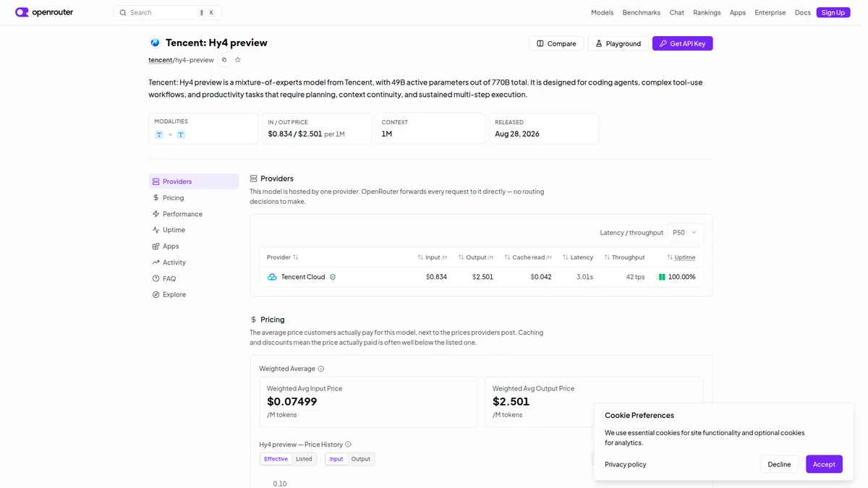Image resolution: width=868 pixels, height=488 pixels.
Task: Copy the tencent/hy4-preview model slug
Action: pos(224,60)
